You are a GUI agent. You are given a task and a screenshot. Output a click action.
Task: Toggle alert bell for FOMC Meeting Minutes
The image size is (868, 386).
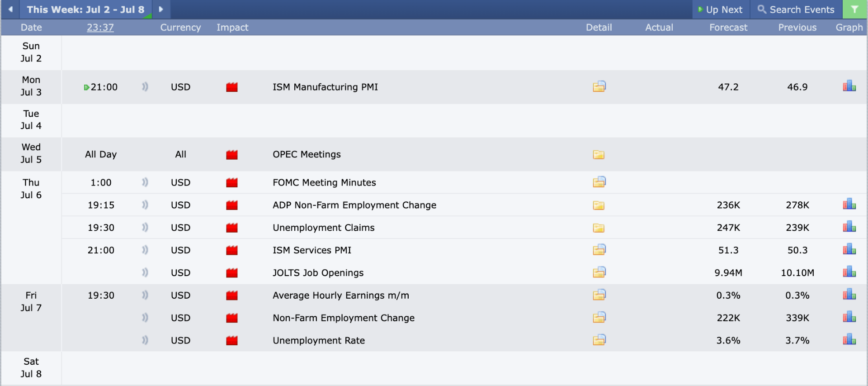click(x=145, y=182)
